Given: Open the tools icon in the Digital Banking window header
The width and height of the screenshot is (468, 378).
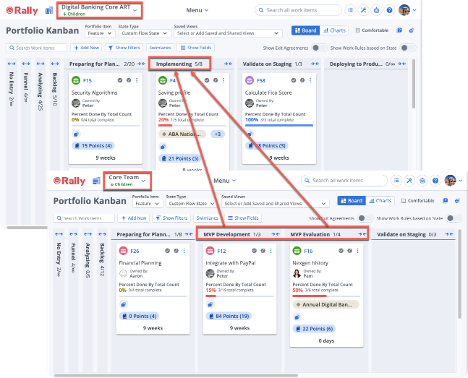Looking at the screenshot, I should pyautogui.click(x=363, y=10).
